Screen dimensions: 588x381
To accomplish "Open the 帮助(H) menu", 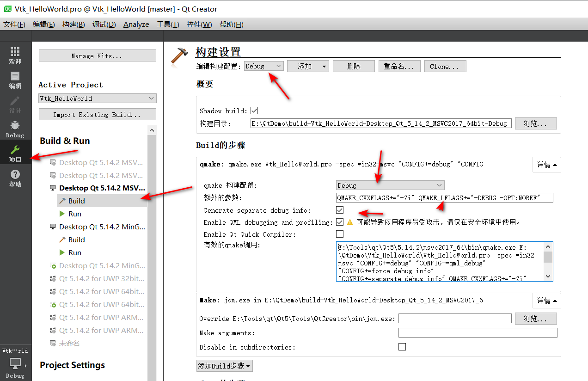I will 231,24.
